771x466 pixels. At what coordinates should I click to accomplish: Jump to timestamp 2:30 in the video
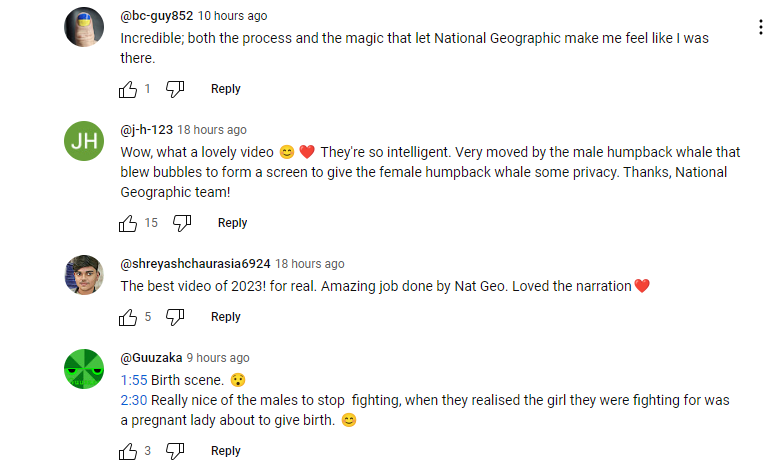pyautogui.click(x=134, y=400)
